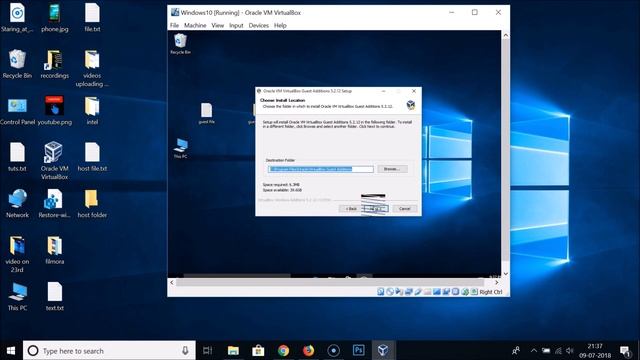Open Photoshop from the taskbar

click(358, 350)
